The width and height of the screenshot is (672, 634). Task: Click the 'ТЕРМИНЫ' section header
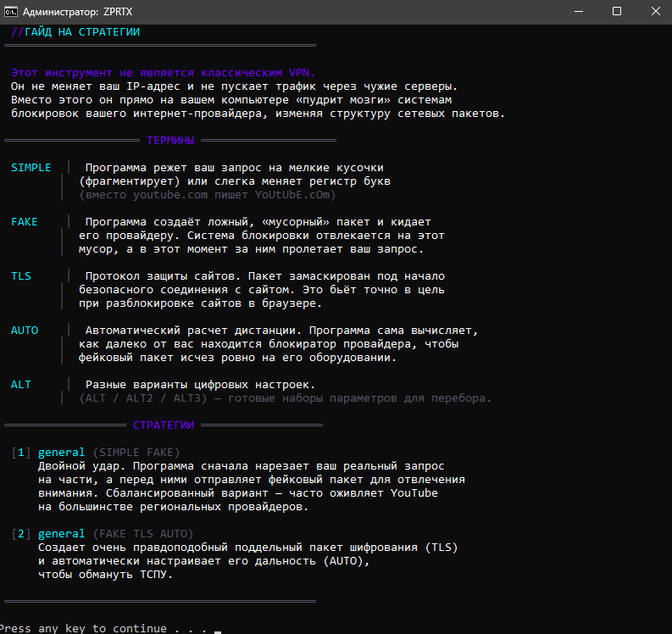coord(170,141)
